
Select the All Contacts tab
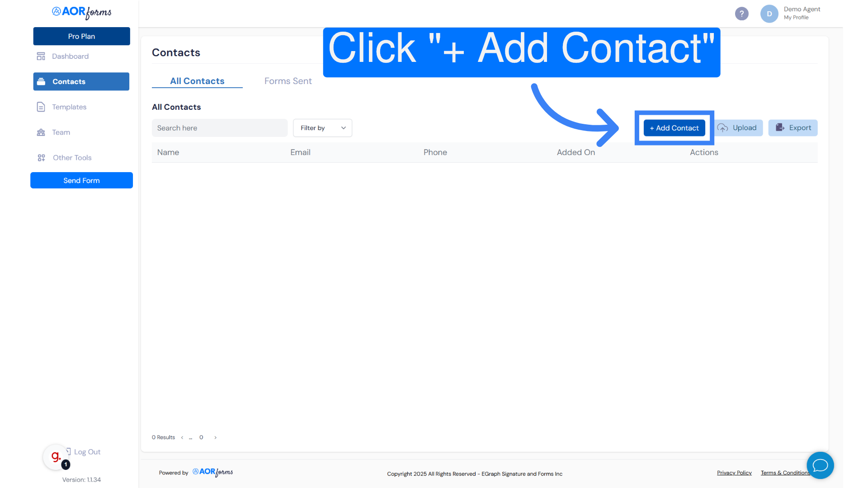pyautogui.click(x=197, y=81)
